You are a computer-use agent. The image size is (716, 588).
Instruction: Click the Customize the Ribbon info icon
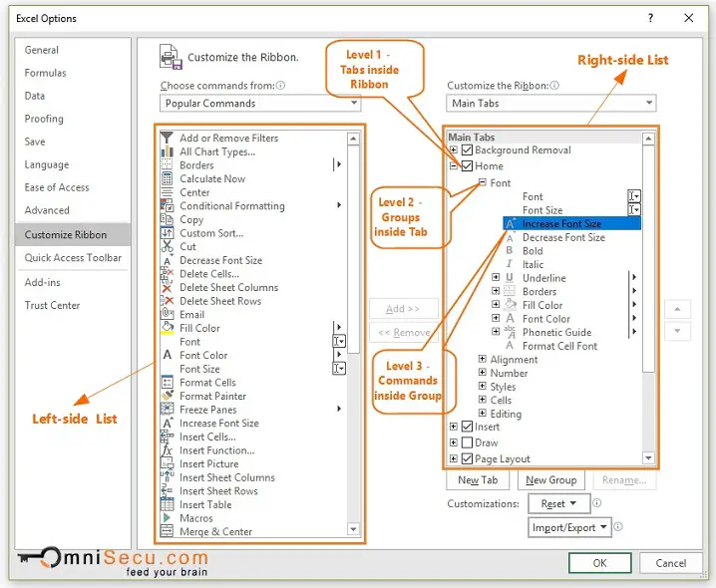(554, 86)
